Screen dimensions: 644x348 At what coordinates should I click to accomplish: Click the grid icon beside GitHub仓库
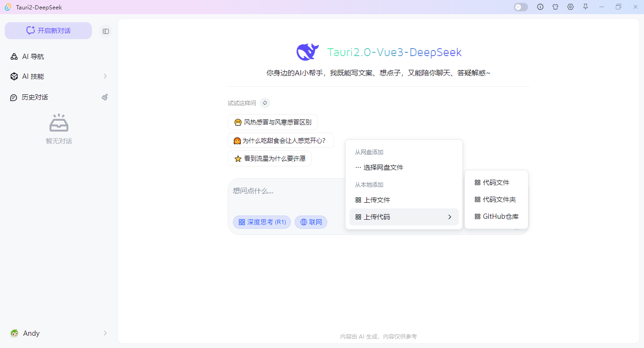click(x=477, y=216)
